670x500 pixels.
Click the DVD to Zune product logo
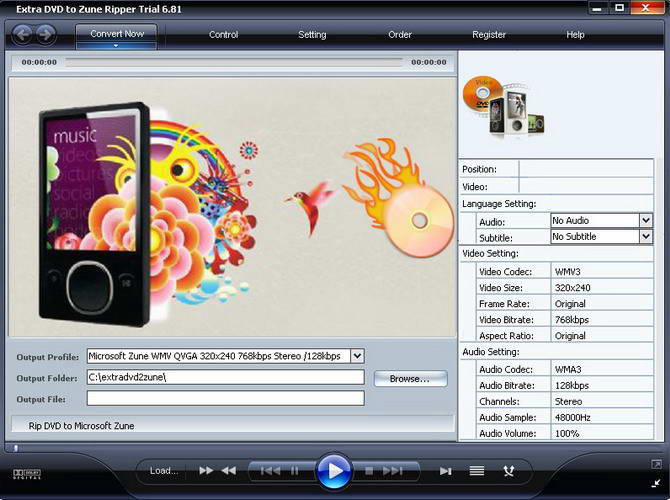click(x=503, y=107)
